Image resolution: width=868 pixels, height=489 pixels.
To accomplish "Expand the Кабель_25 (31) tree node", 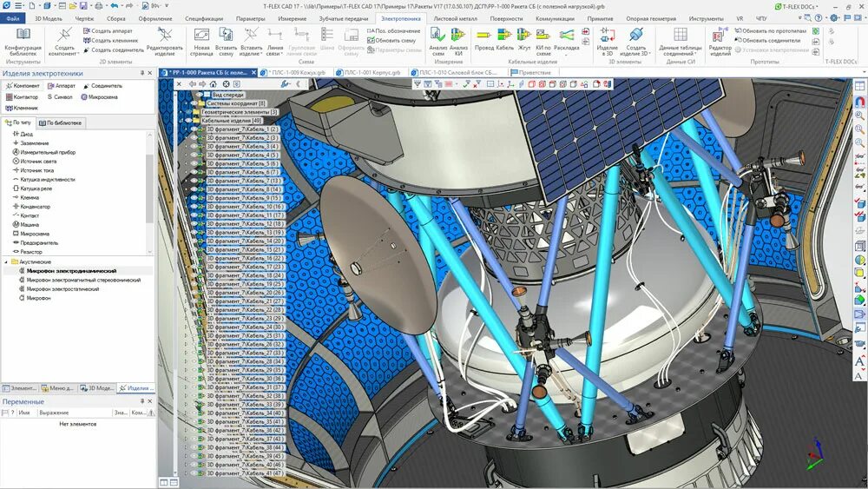I will [186, 335].
